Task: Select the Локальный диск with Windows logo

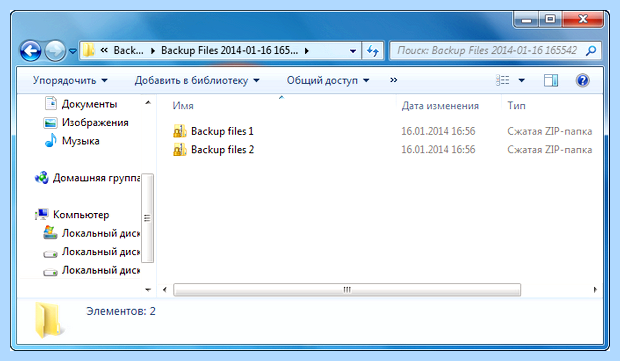Action: tap(100, 233)
